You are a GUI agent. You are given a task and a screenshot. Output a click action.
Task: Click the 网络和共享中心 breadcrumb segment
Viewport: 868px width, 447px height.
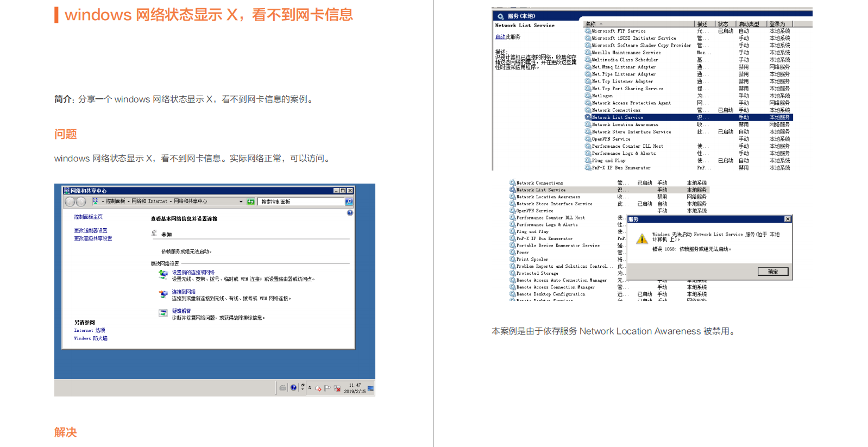click(x=190, y=202)
